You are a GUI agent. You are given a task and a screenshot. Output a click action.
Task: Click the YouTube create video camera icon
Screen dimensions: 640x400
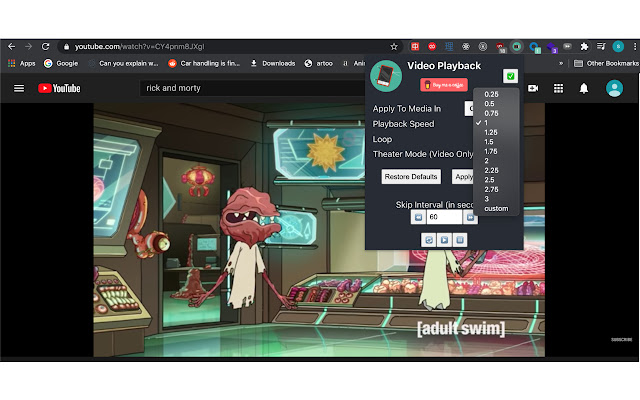click(x=533, y=88)
